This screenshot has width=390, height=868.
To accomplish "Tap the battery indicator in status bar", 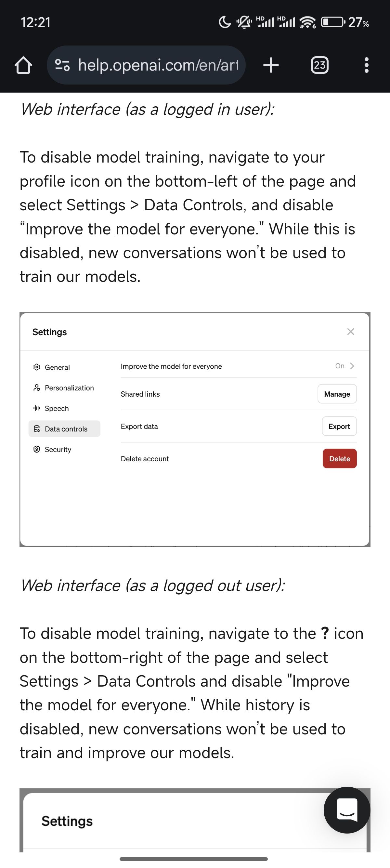I will pos(332,22).
